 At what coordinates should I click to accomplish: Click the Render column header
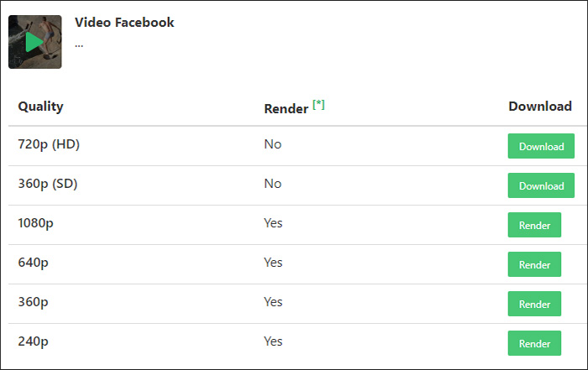(x=286, y=108)
